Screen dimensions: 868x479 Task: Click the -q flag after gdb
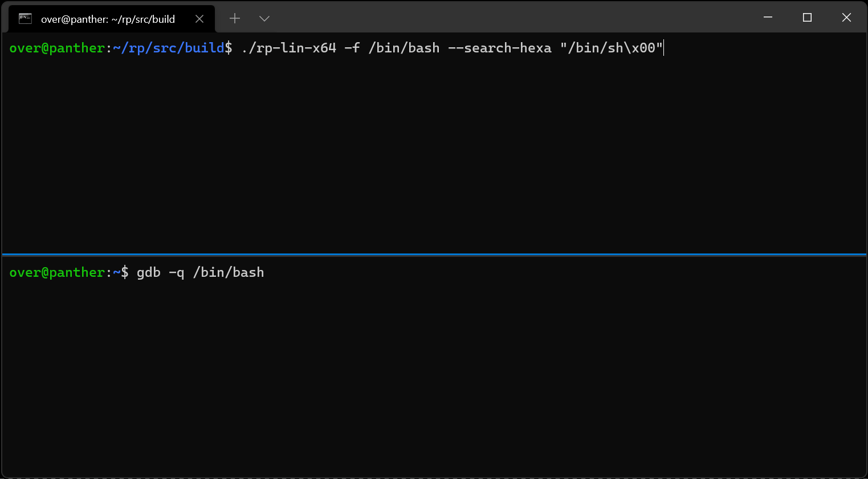[177, 272]
